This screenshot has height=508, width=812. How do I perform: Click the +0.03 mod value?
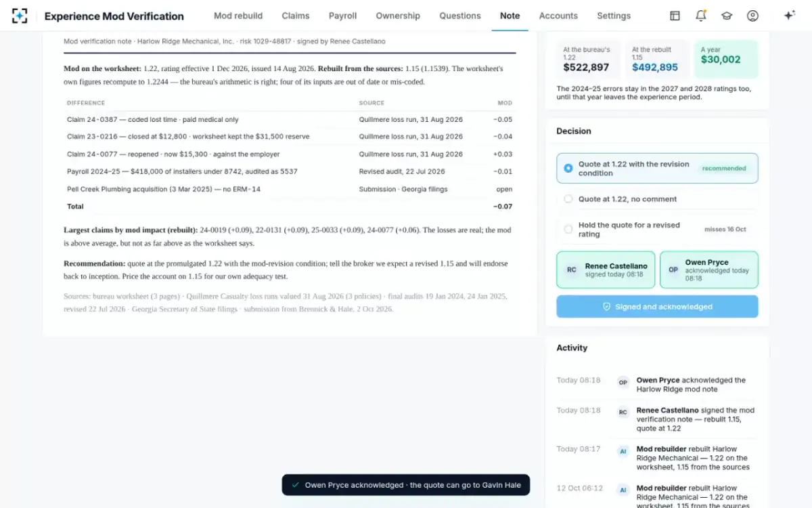pyautogui.click(x=503, y=154)
